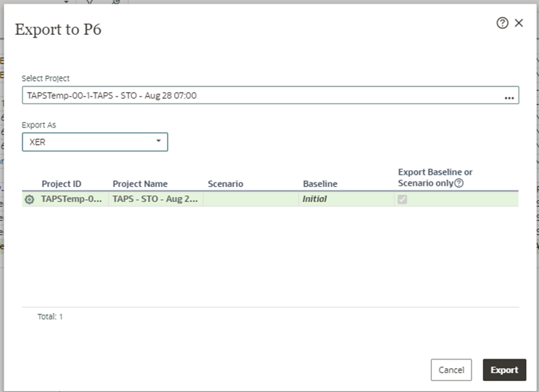Expand the Export As dropdown arrow
The image size is (539, 392).
(158, 141)
